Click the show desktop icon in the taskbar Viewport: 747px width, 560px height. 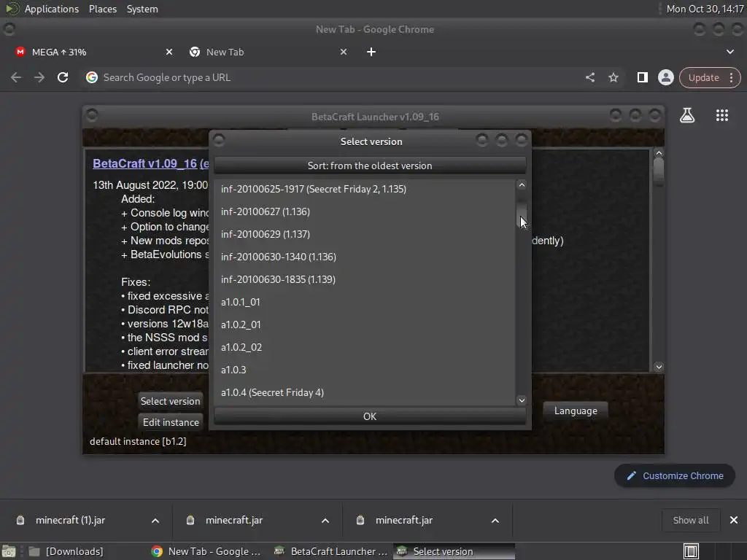point(9,551)
